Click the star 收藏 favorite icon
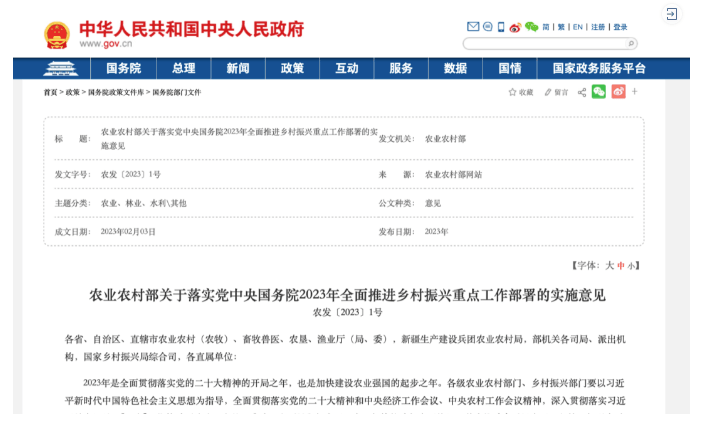This screenshot has height=440, width=706. (513, 92)
